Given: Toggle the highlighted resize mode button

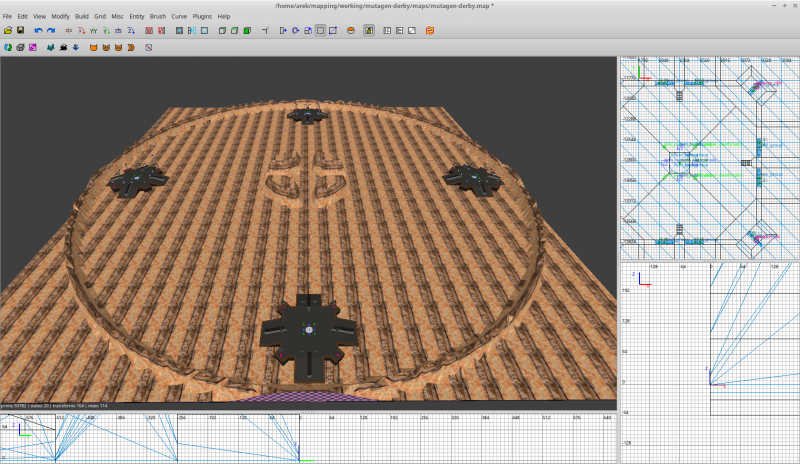Looking at the screenshot, I should 320,31.
